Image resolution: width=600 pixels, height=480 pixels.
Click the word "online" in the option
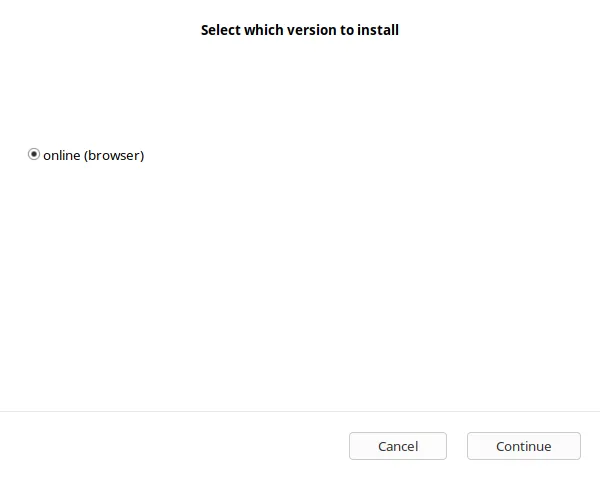click(x=61, y=155)
